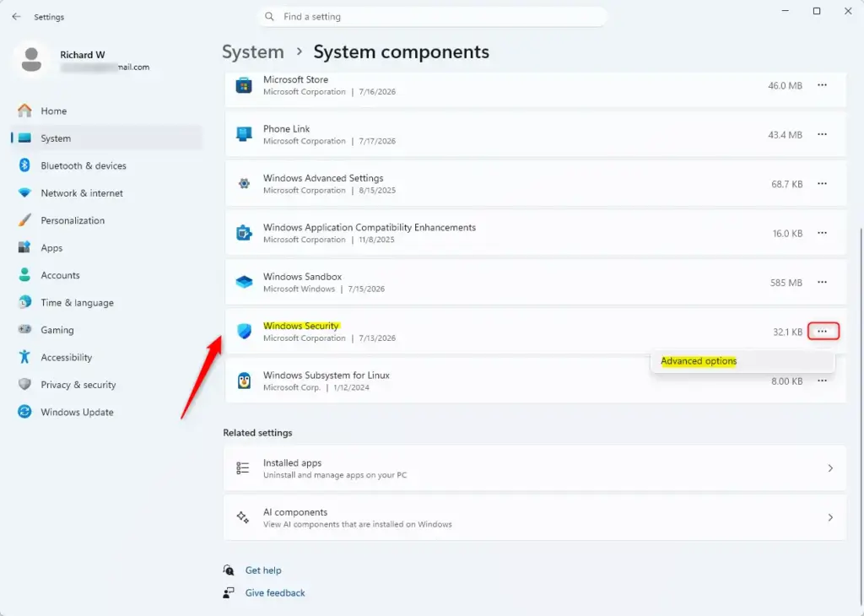Click the Microsoft Store name text
The image size is (864, 616).
(x=295, y=79)
